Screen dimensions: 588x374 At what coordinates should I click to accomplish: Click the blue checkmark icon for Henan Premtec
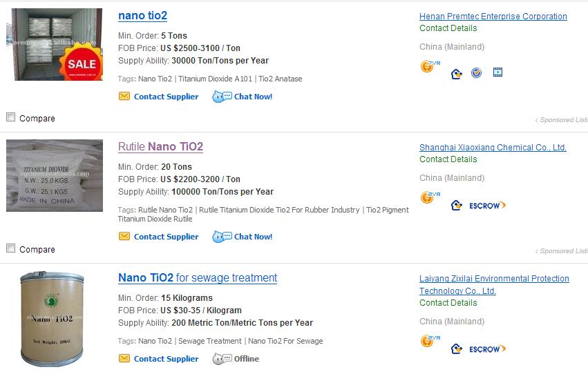click(476, 72)
